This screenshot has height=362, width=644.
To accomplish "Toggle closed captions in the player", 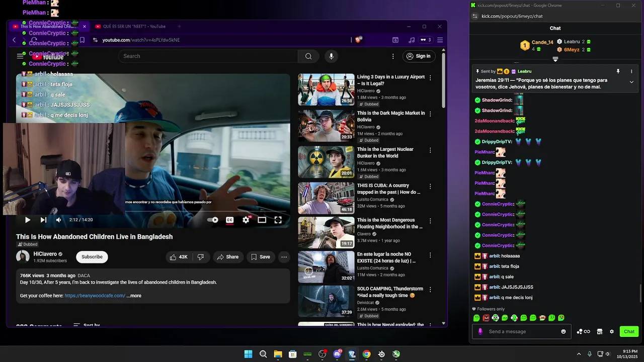I will tap(229, 220).
